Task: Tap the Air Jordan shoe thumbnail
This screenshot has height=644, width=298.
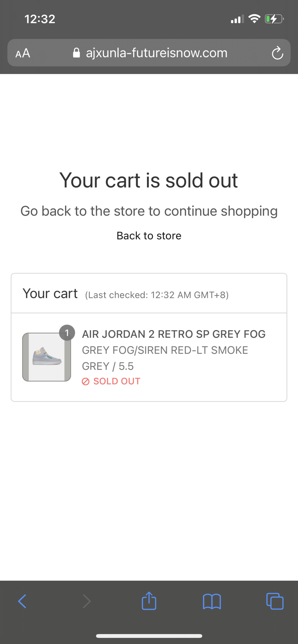Action: tap(47, 357)
